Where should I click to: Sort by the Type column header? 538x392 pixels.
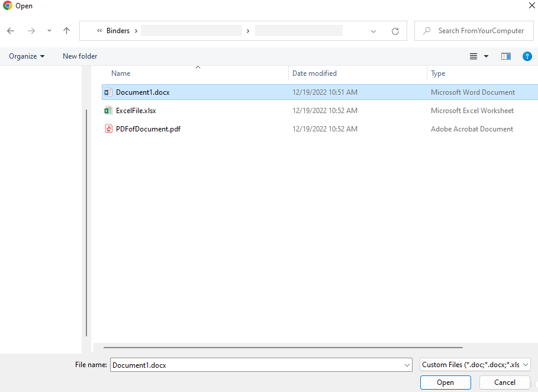click(x=438, y=73)
